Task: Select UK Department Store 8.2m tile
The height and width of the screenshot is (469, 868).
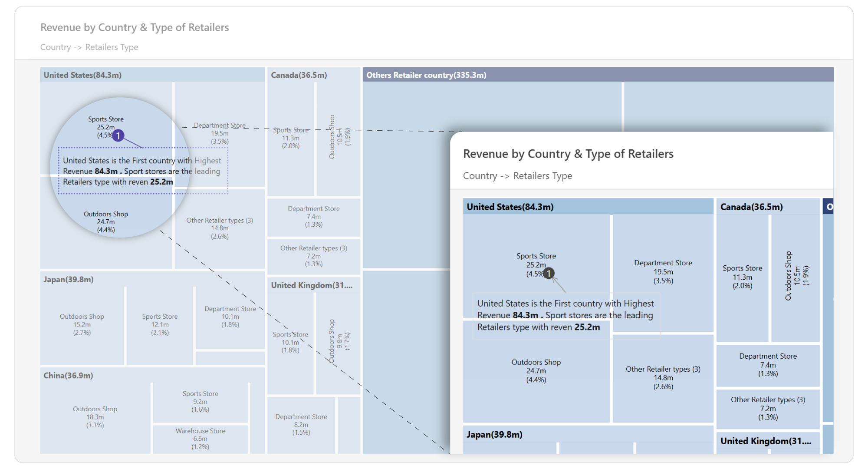Action: 301,425
